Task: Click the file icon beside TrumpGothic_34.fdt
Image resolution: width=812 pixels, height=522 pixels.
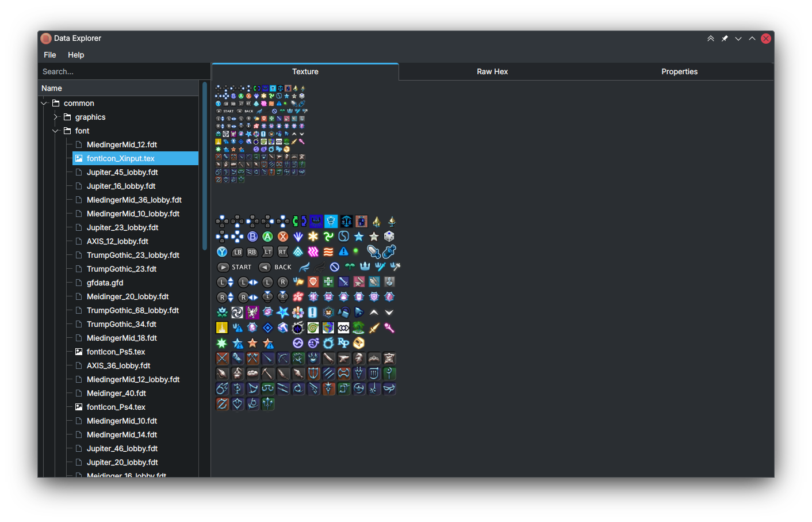Action: point(79,324)
